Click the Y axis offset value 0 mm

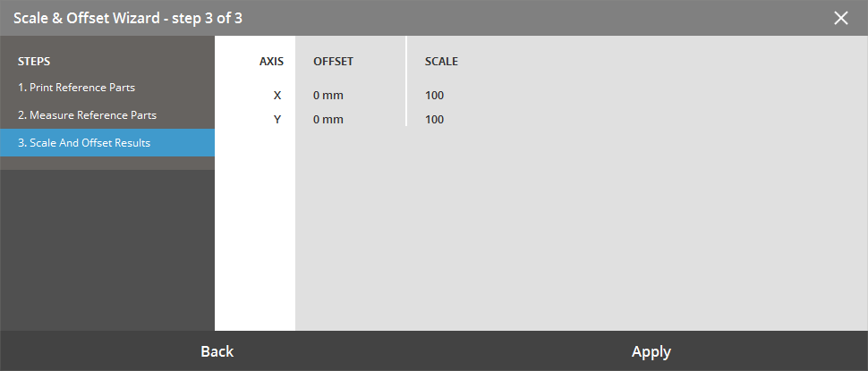pos(328,120)
